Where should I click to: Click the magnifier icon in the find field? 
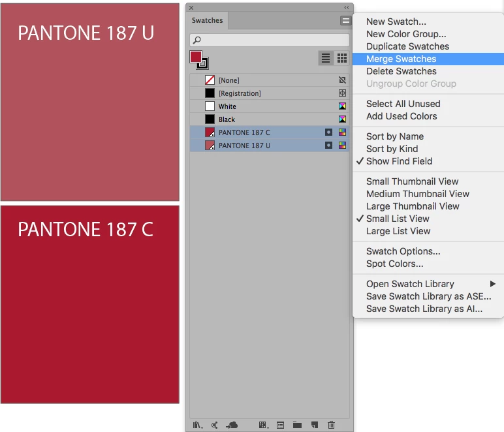tap(197, 40)
